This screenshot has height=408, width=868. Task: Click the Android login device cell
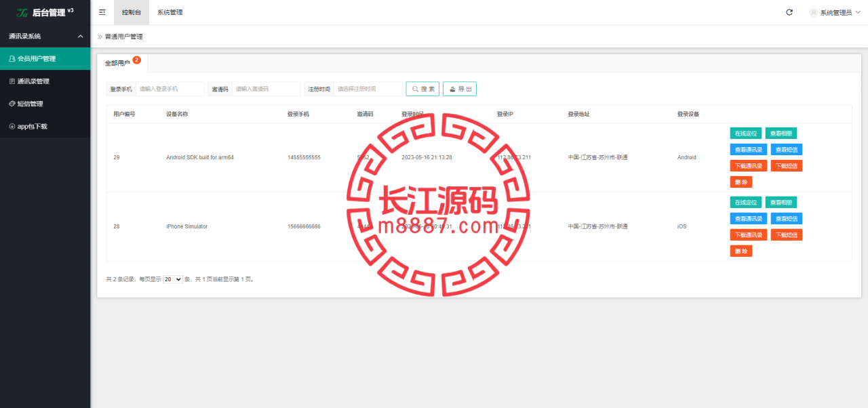coord(687,157)
